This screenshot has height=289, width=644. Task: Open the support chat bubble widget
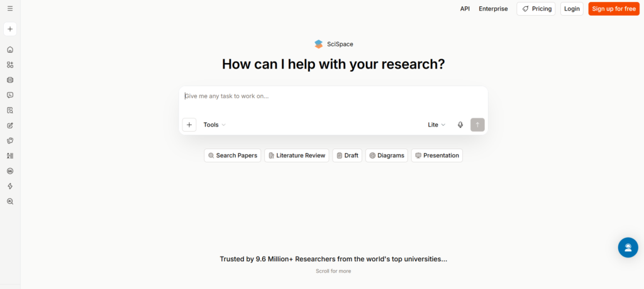(628, 247)
